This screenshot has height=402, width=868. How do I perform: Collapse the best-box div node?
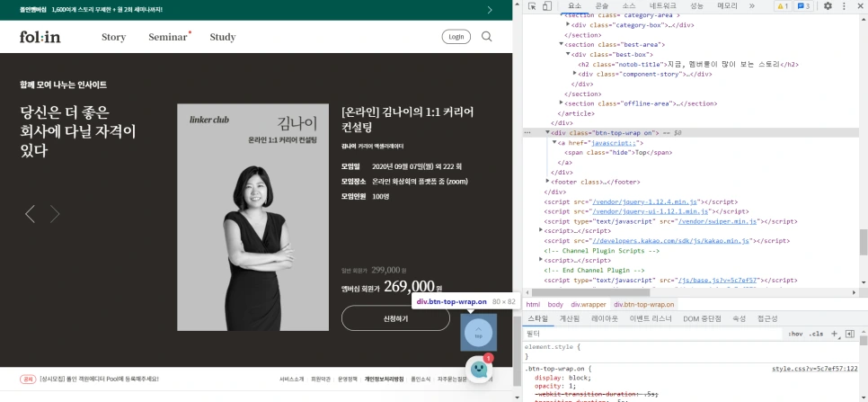click(568, 54)
